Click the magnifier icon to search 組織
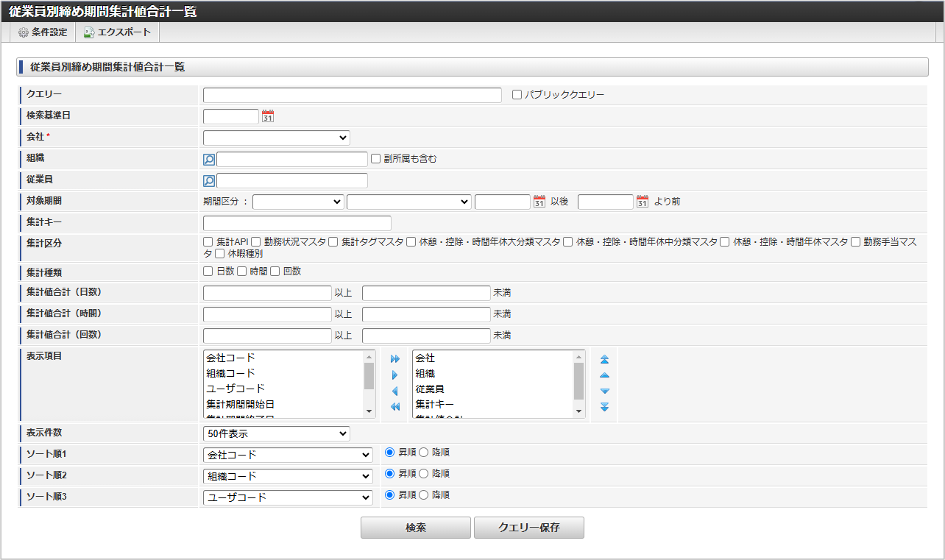The width and height of the screenshot is (945, 560). (208, 158)
